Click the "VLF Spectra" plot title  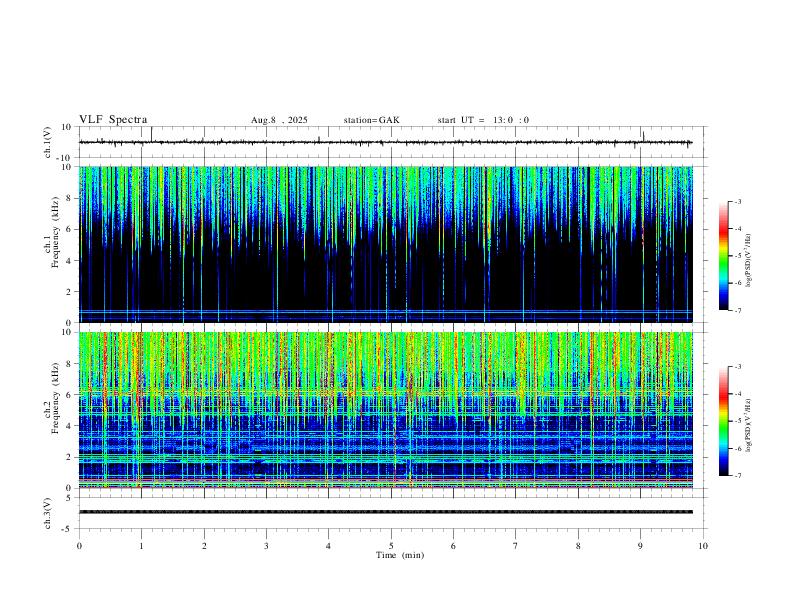coord(113,120)
